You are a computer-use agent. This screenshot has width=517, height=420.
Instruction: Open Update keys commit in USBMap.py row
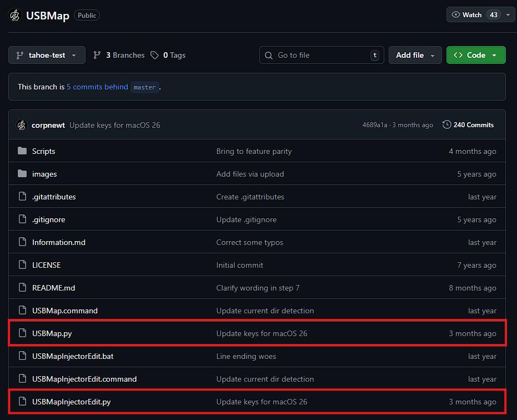click(262, 333)
